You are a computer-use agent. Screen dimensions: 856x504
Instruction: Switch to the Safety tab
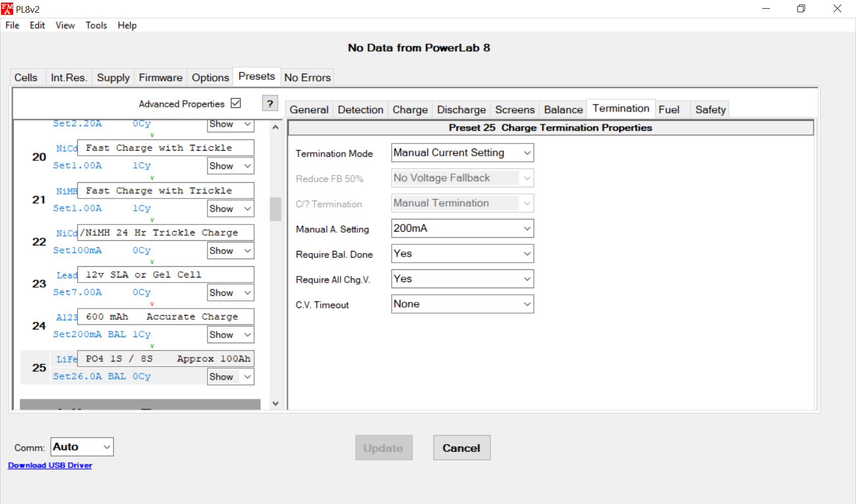[x=710, y=109]
